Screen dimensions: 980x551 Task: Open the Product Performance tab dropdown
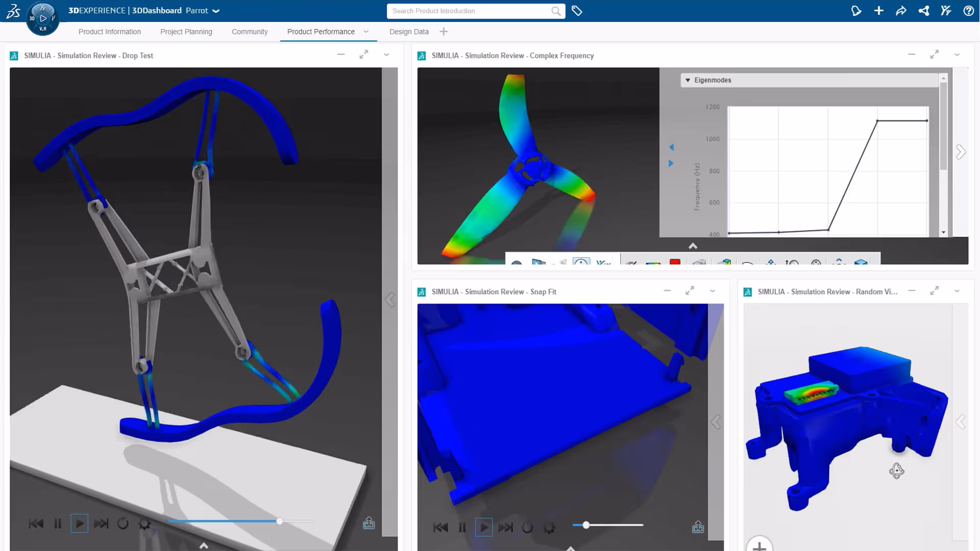tap(366, 32)
